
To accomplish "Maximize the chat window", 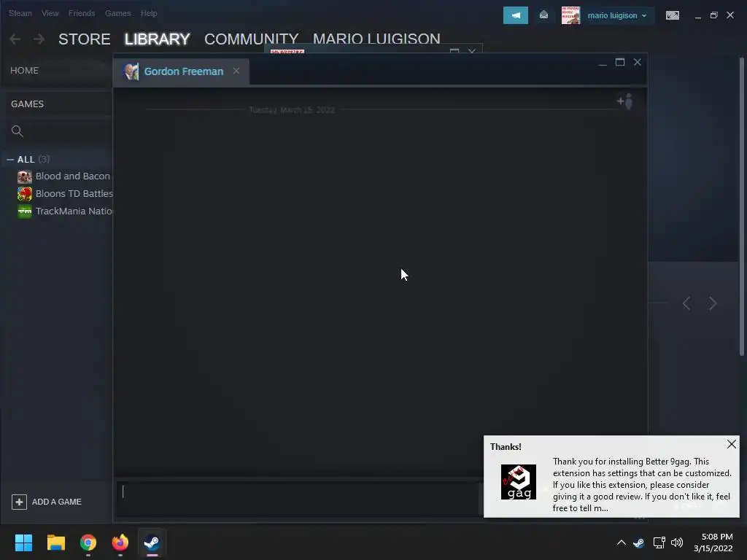I will coord(620,63).
